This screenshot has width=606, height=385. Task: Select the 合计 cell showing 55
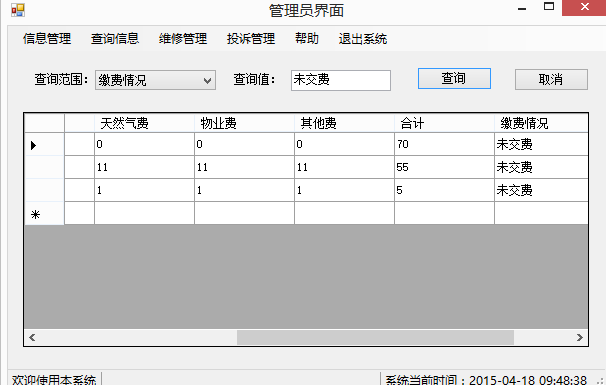click(x=444, y=167)
